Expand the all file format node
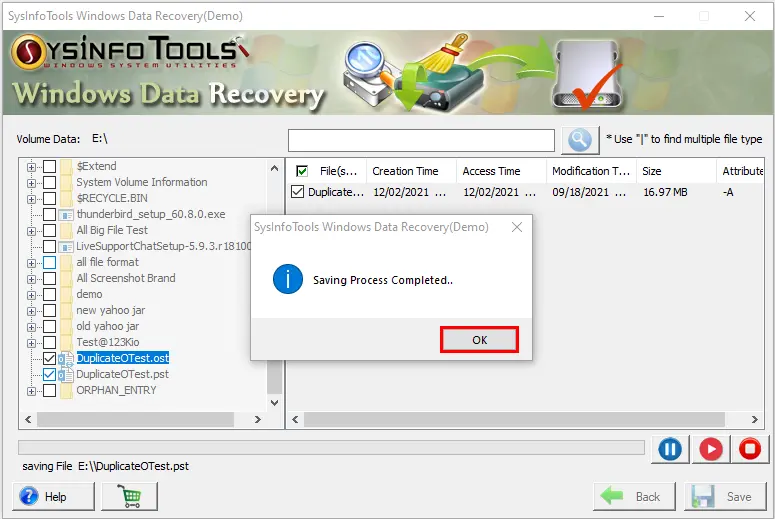775x519 pixels. [31, 263]
